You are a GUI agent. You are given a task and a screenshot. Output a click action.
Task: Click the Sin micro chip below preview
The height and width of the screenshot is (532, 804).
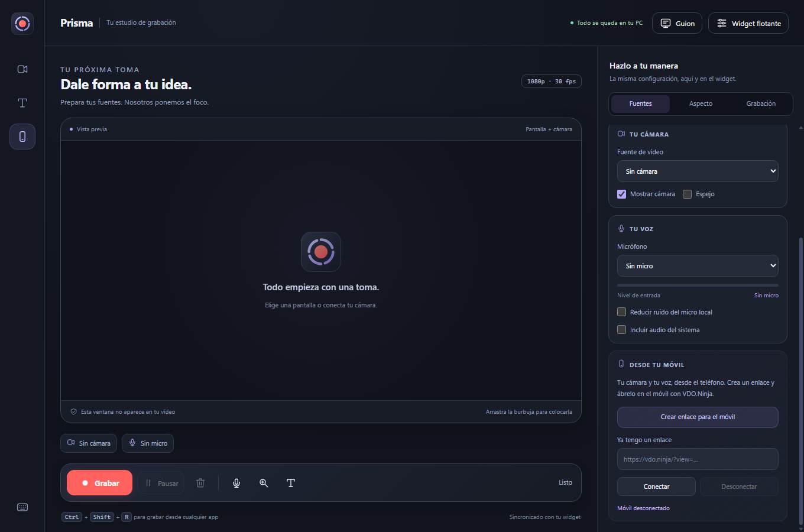tap(148, 443)
